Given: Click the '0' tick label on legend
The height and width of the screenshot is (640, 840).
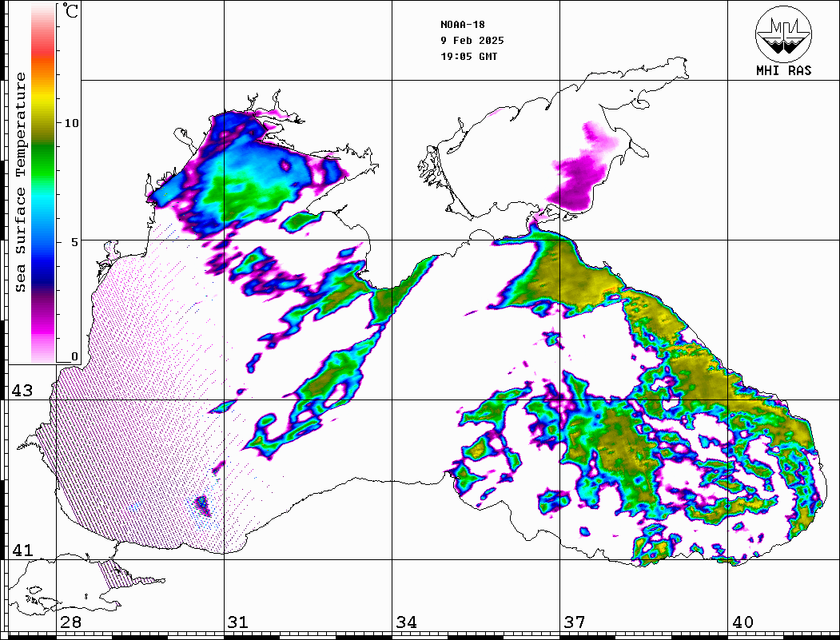Looking at the screenshot, I should pyautogui.click(x=74, y=356).
